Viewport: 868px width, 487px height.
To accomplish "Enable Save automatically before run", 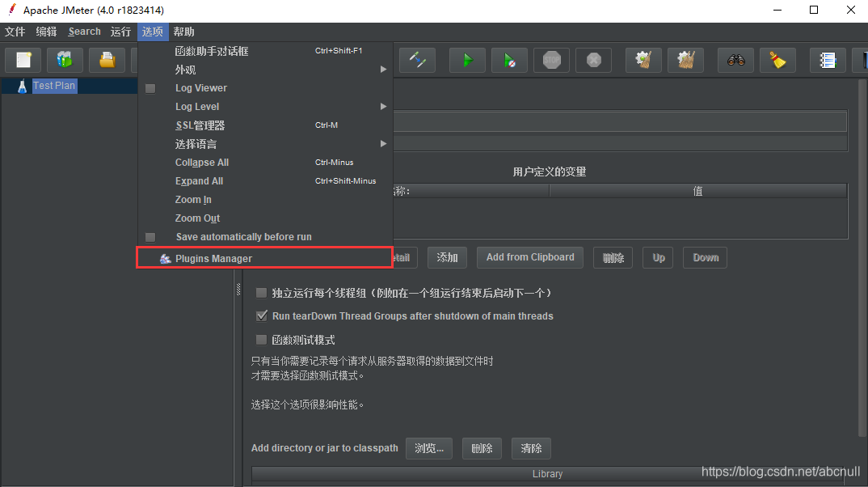I will (244, 236).
